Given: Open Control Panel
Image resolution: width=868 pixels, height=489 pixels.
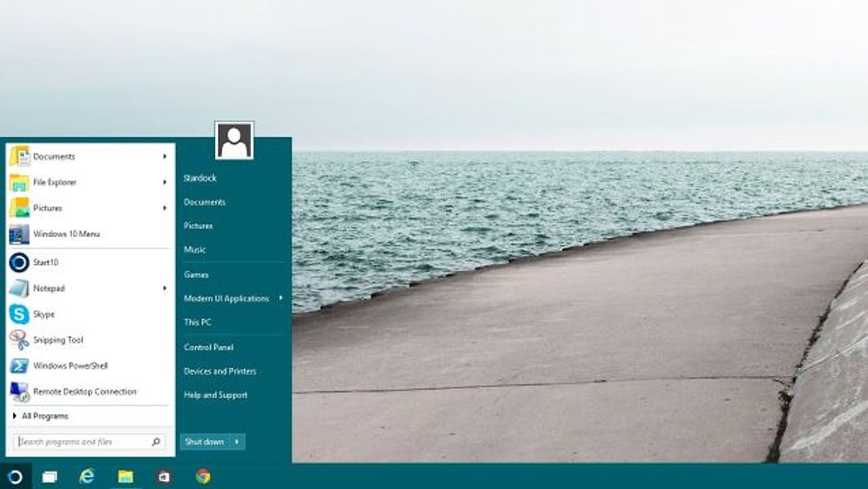Looking at the screenshot, I should [208, 347].
